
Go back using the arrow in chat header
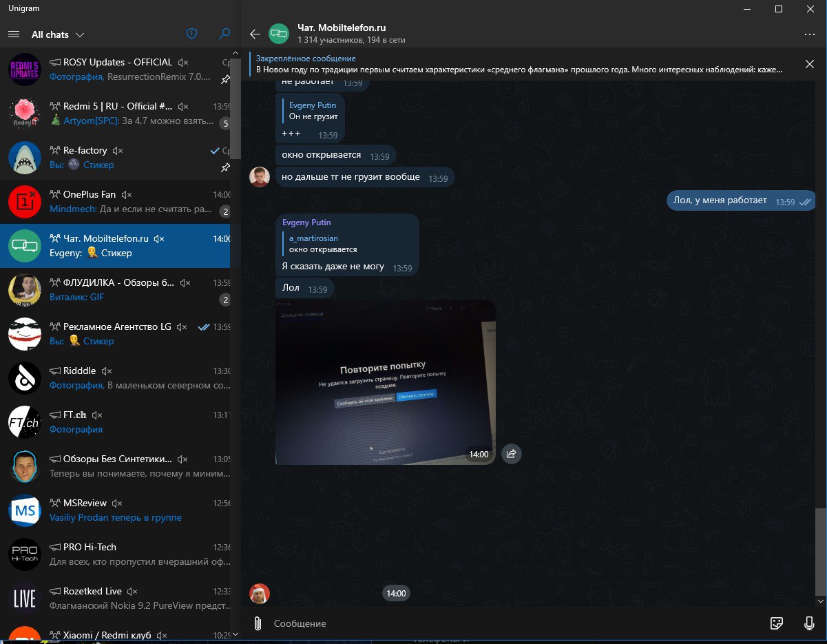pyautogui.click(x=255, y=34)
